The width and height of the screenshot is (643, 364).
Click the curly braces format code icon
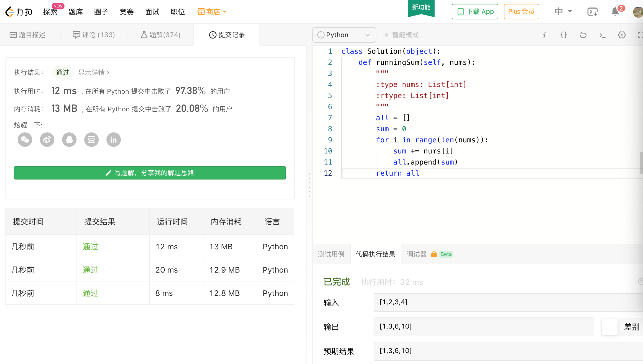tap(564, 35)
